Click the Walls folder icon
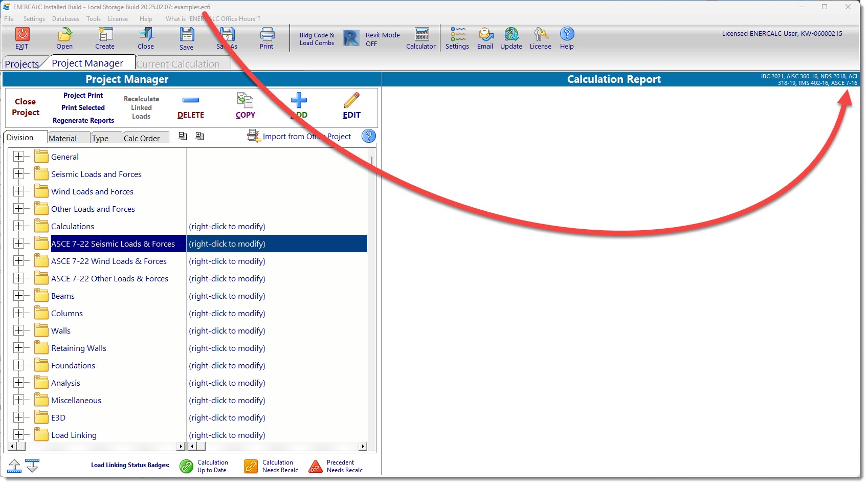 (x=41, y=330)
